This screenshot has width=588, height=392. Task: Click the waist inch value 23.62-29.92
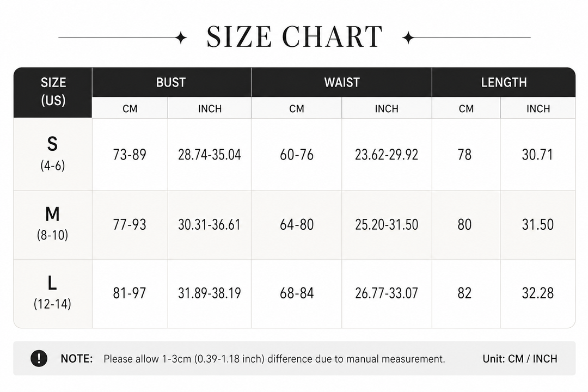pyautogui.click(x=387, y=155)
